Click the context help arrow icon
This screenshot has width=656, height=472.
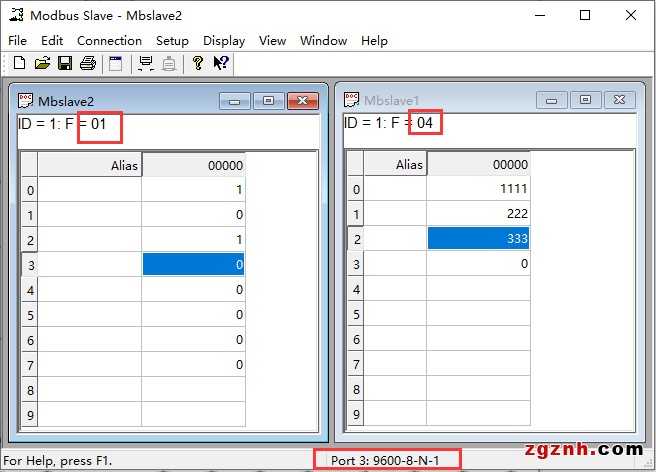221,63
